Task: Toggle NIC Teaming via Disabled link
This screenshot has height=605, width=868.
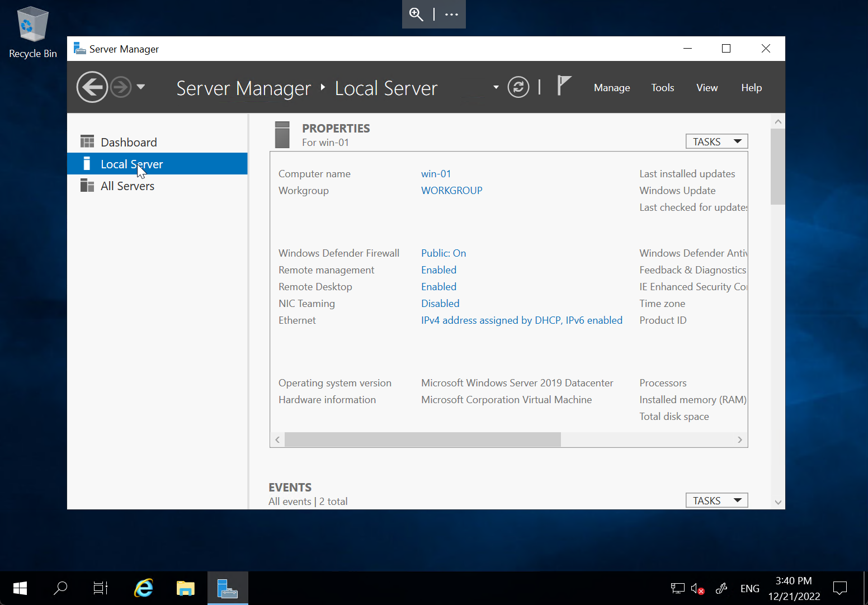Action: point(440,303)
